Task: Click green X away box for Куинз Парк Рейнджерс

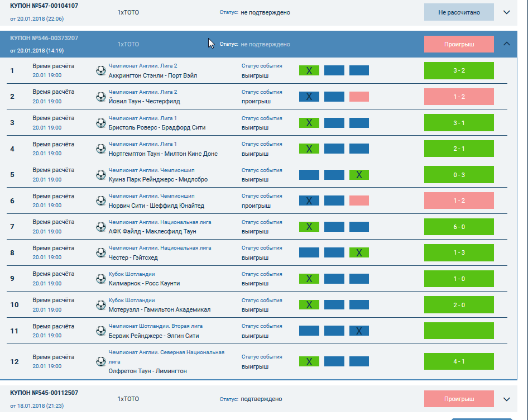Action: pyautogui.click(x=359, y=175)
